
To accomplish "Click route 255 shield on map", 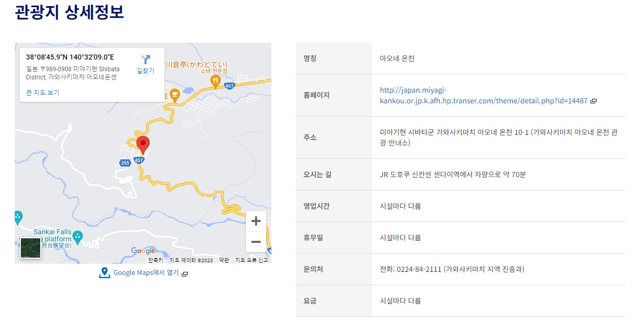I will click(x=125, y=163).
